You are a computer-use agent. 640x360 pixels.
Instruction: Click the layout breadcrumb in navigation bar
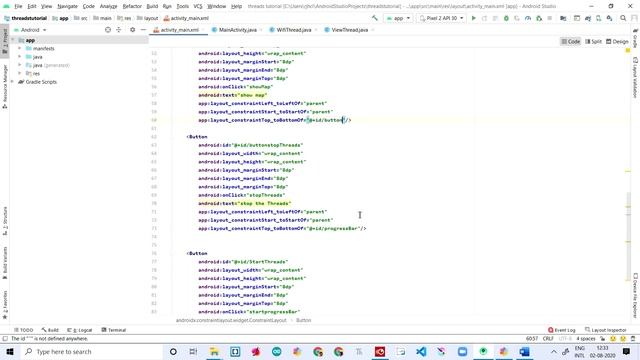pyautogui.click(x=147, y=18)
